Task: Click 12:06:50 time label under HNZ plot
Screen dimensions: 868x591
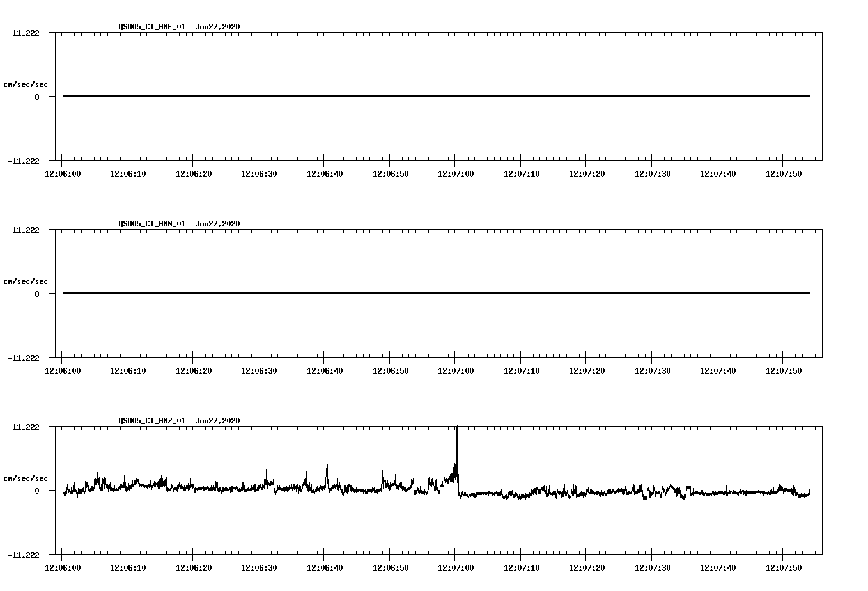Action: point(389,568)
